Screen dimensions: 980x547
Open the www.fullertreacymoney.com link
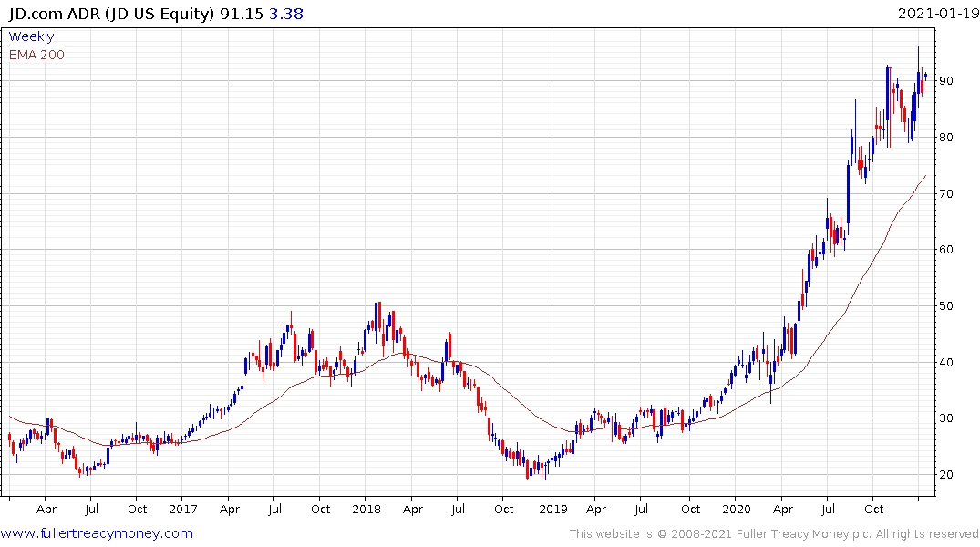[x=97, y=533]
